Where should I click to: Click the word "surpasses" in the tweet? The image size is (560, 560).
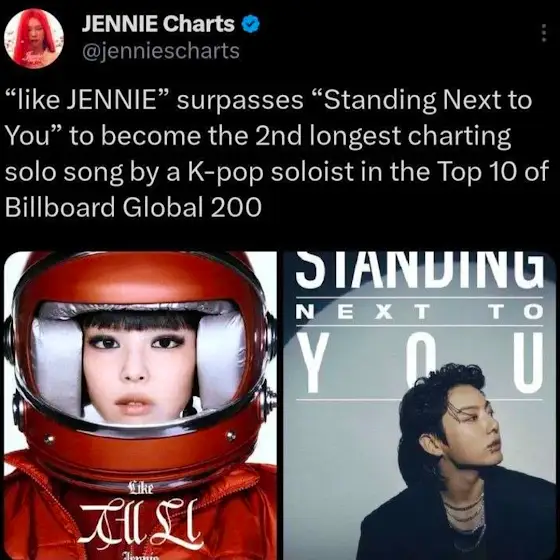(240, 101)
